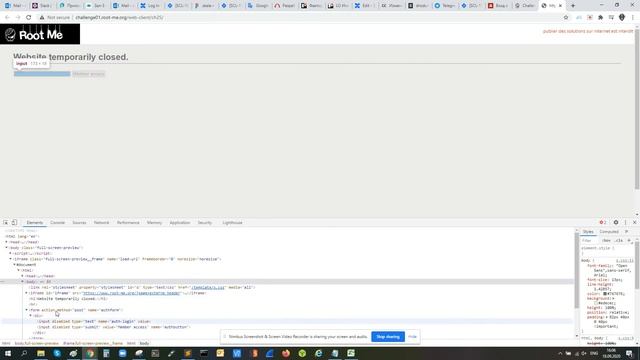The height and width of the screenshot is (360, 640).
Task: Select the inspect element picker icon
Action: (x=6, y=222)
